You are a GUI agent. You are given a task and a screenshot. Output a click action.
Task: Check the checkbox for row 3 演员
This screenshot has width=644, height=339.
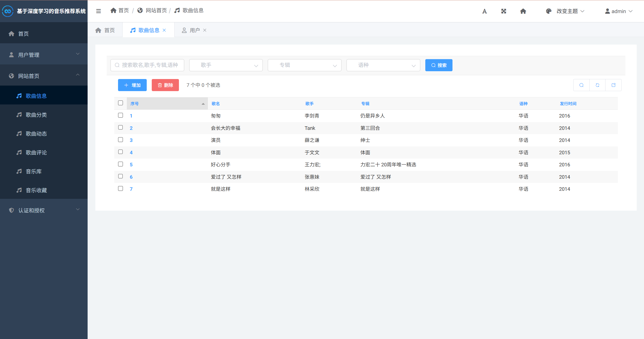coord(121,140)
